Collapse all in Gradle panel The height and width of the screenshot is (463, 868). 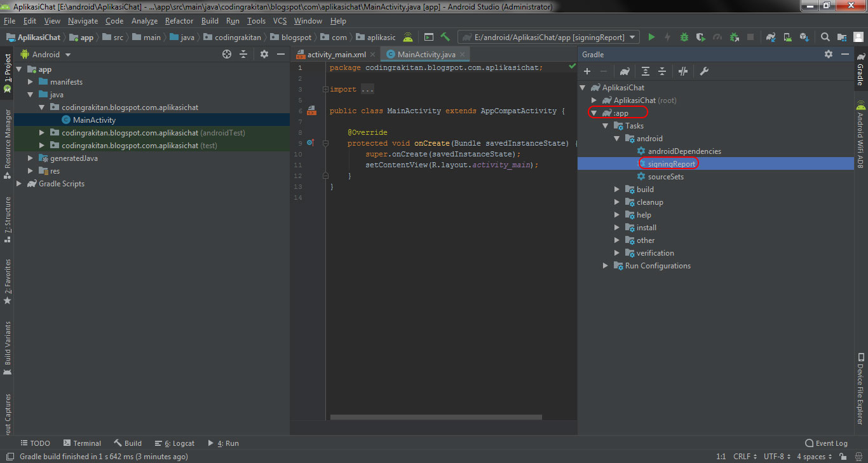[661, 72]
